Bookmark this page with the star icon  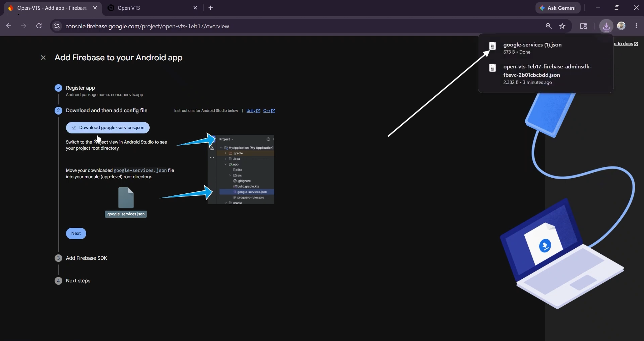tap(562, 26)
